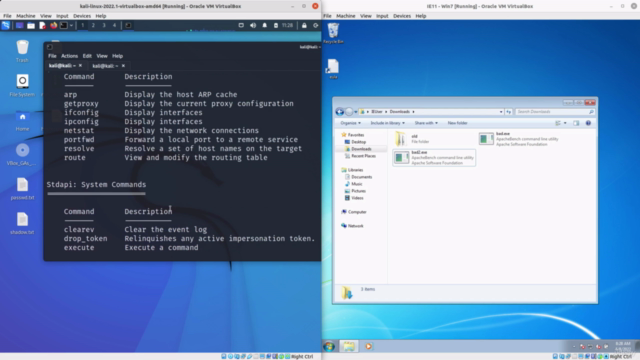Select passwd.txt file on Kali desktop
This screenshot has width=640, height=360.
tap(22, 189)
